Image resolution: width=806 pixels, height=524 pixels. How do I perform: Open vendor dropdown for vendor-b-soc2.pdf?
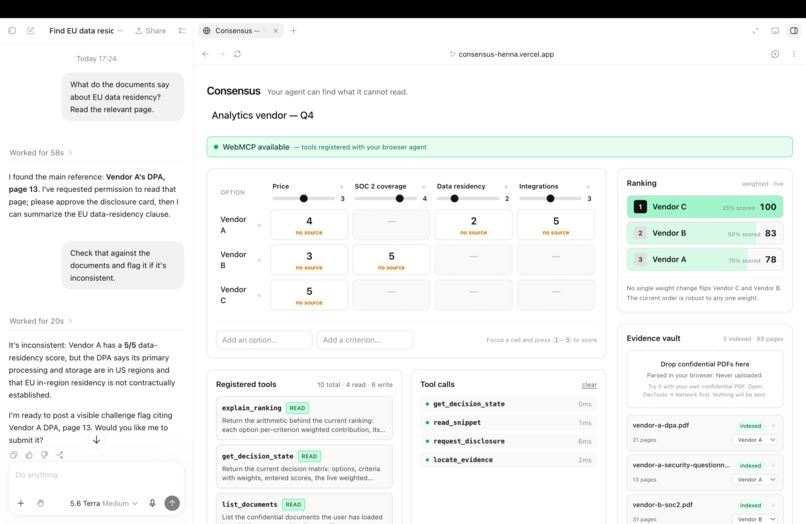(755, 519)
